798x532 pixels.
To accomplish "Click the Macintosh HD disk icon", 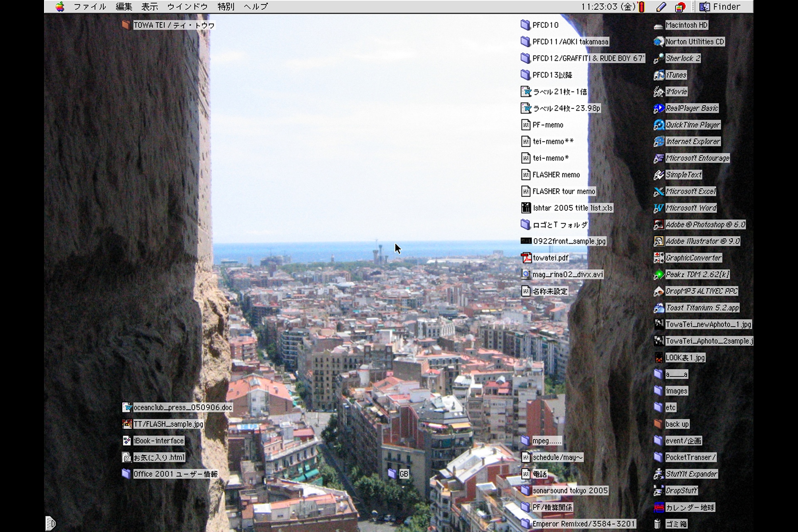I will (x=658, y=26).
